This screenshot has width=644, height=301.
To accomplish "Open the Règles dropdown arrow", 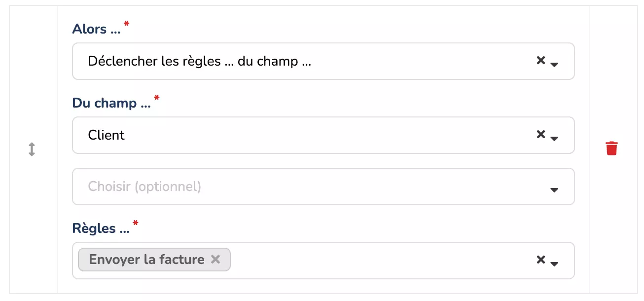I will point(554,263).
